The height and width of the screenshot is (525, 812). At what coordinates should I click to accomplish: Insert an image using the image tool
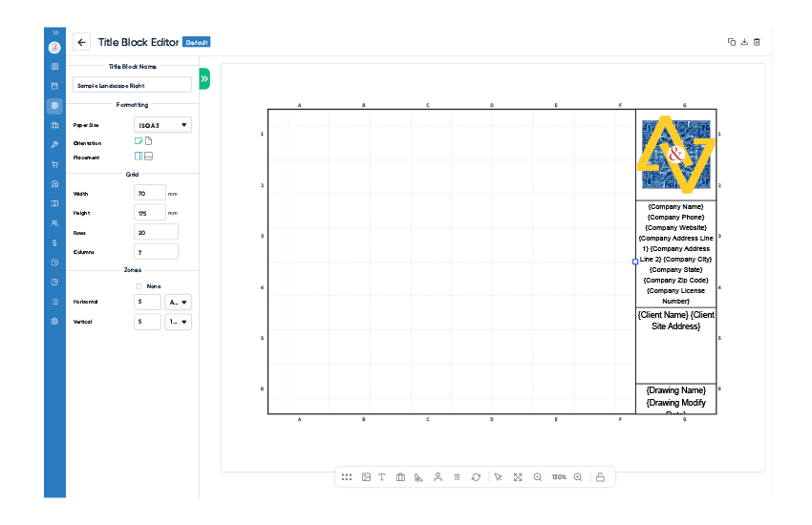(x=366, y=477)
